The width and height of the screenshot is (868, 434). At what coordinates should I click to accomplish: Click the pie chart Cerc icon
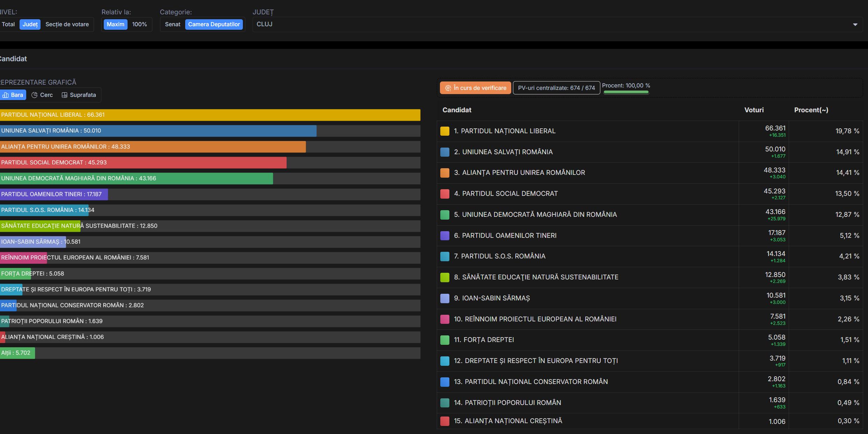34,95
